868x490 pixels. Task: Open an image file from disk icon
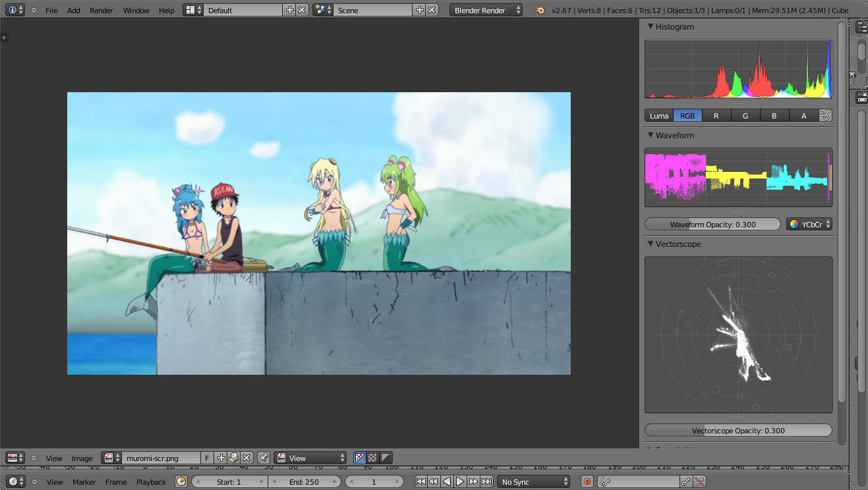[233, 458]
